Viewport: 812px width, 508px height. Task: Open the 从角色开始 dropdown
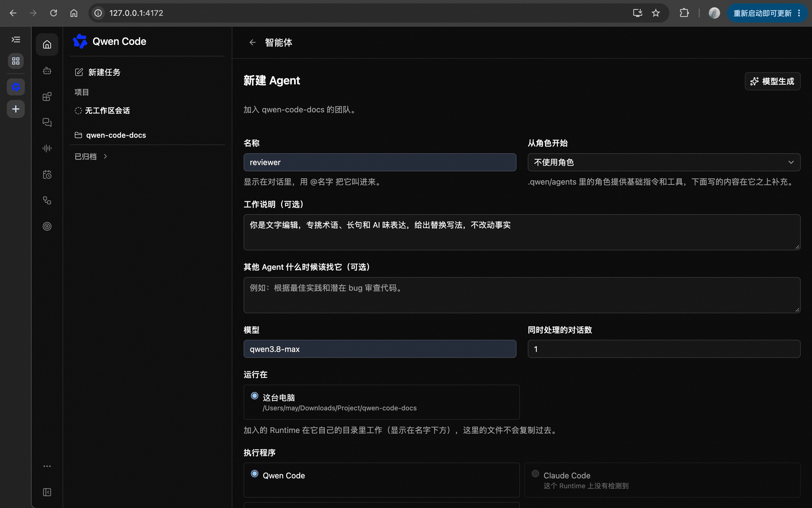coord(664,162)
